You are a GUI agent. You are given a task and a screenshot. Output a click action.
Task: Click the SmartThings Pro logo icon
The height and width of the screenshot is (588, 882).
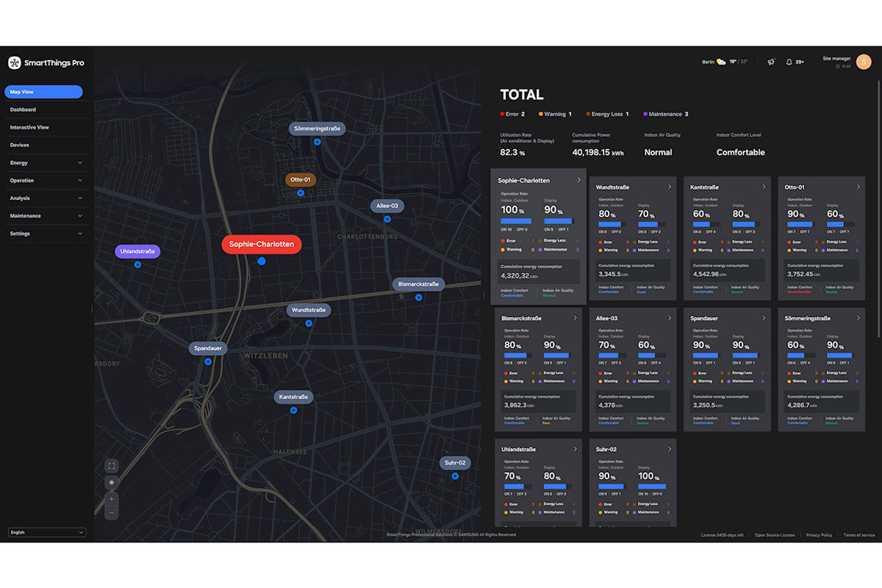(x=15, y=62)
